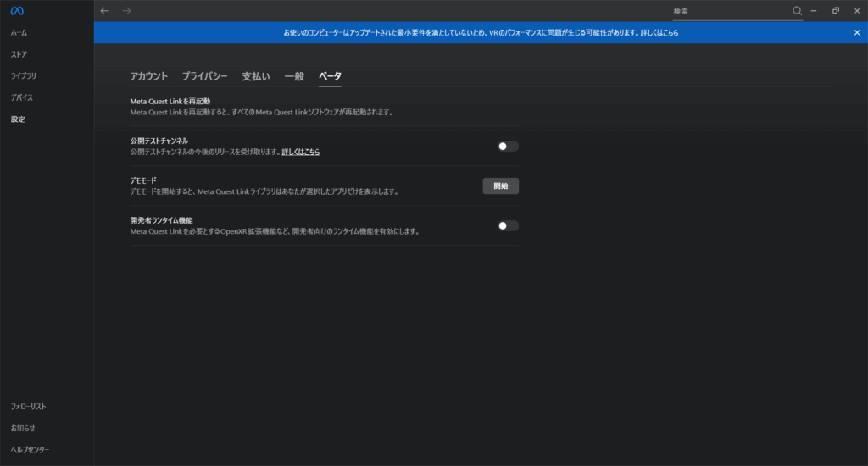Select 設定 in the sidebar
This screenshot has width=868, height=466.
pyautogui.click(x=18, y=119)
